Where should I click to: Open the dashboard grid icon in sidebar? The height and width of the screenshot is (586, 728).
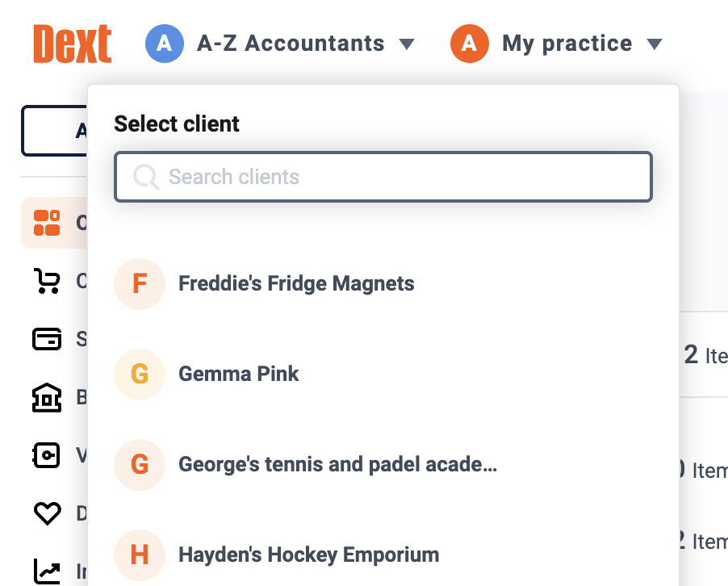47,223
